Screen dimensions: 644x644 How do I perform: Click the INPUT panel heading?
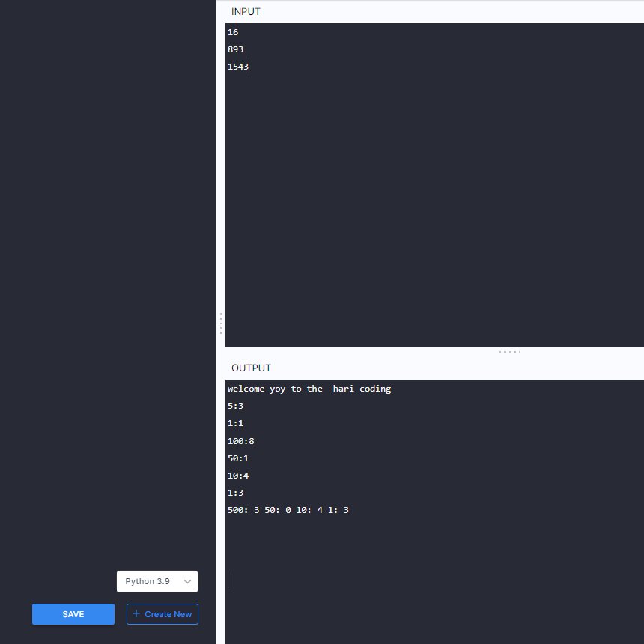coord(246,11)
